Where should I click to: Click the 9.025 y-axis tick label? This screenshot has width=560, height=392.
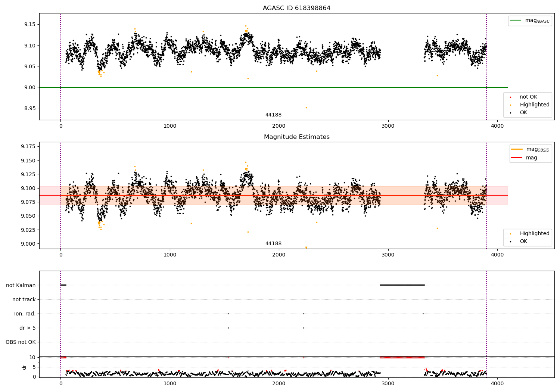point(28,230)
